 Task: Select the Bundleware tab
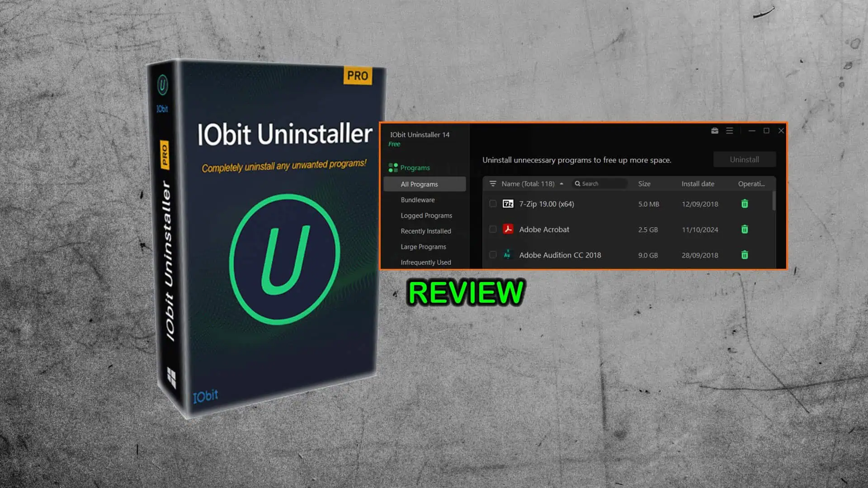click(417, 200)
